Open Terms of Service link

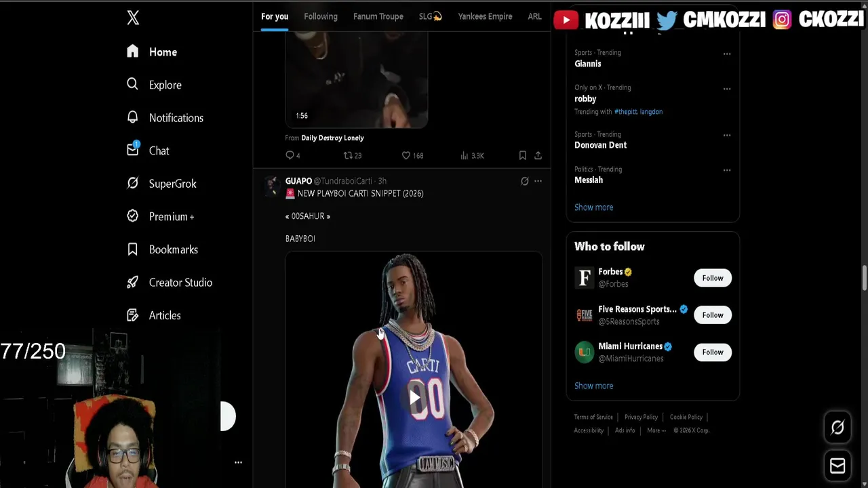(x=593, y=418)
